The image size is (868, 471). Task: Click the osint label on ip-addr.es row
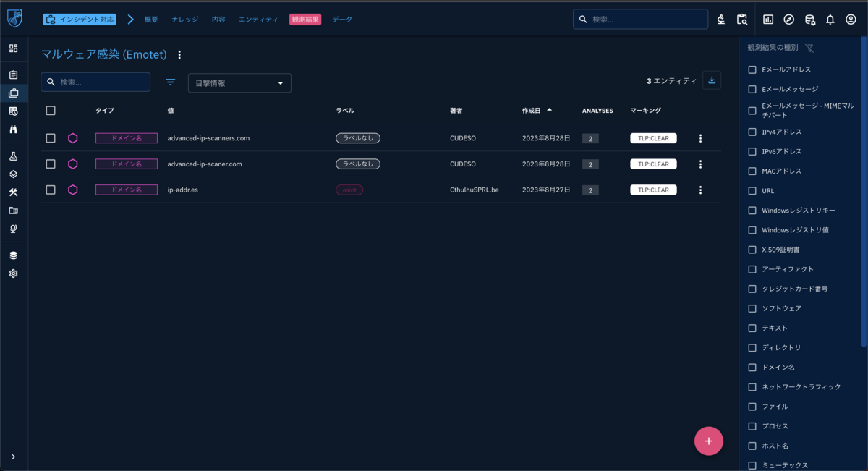coord(349,190)
